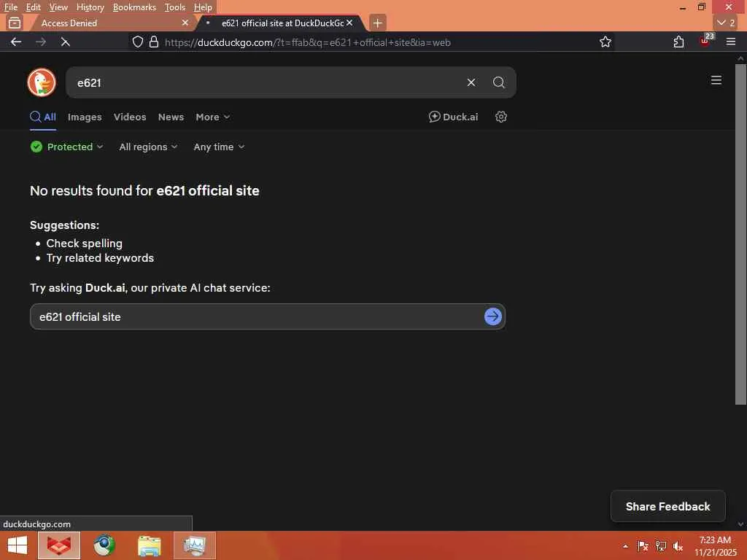
Task: Click the taskbar clock showing 7:23 AM
Action: [715, 545]
